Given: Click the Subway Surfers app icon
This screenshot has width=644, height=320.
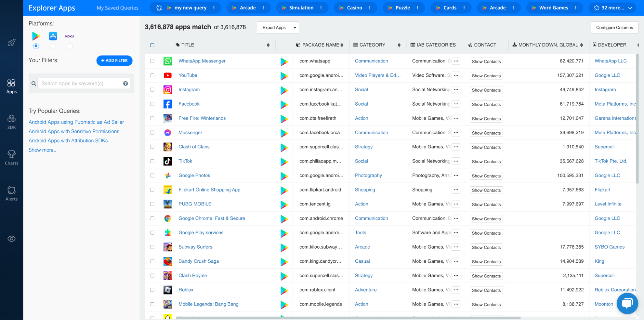Looking at the screenshot, I should pyautogui.click(x=168, y=247).
